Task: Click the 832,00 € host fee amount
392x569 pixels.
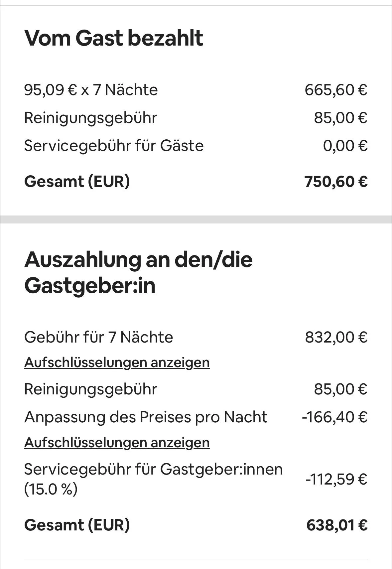Action: tap(336, 337)
